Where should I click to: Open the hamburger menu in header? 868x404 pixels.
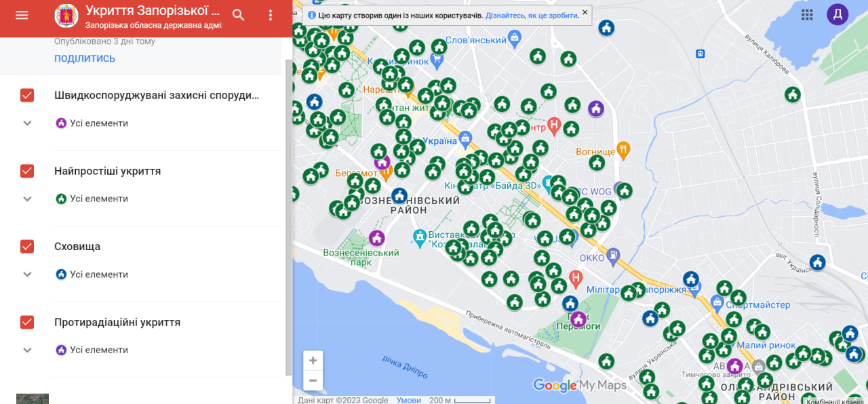click(22, 15)
